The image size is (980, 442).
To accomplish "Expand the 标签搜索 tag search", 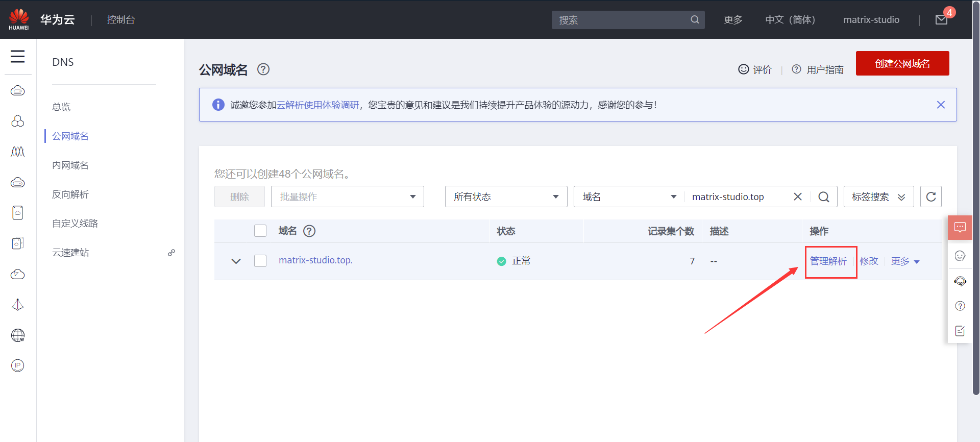I will point(878,197).
